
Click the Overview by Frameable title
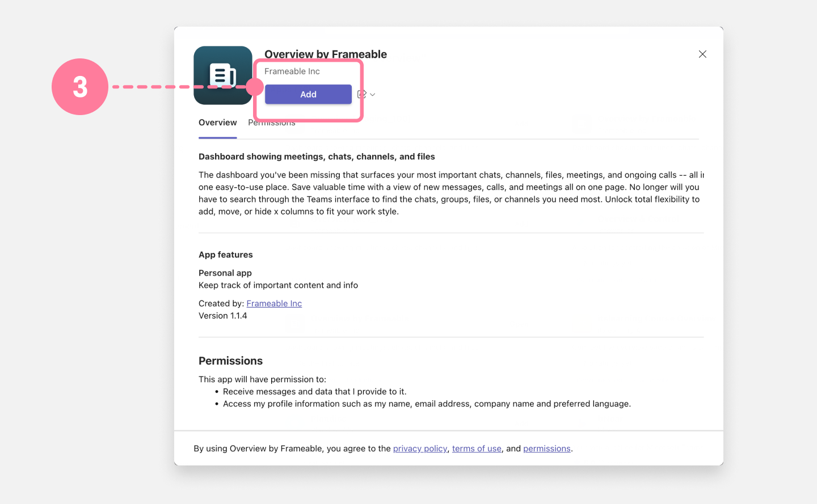coord(326,54)
